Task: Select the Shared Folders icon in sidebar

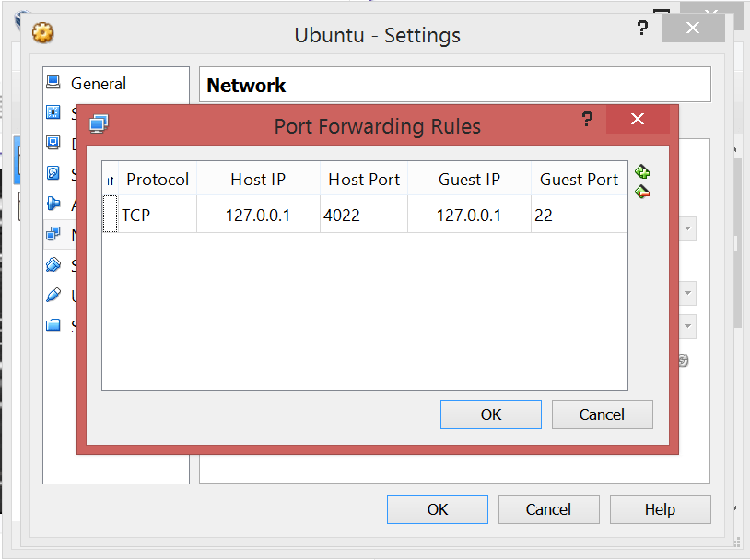Action: click(53, 325)
